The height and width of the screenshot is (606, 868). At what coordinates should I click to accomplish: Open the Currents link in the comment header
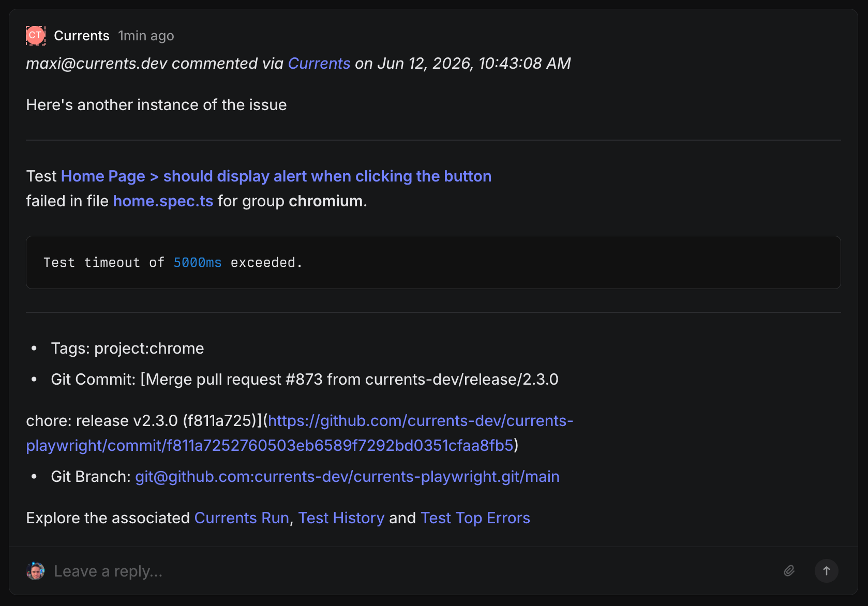tap(319, 63)
